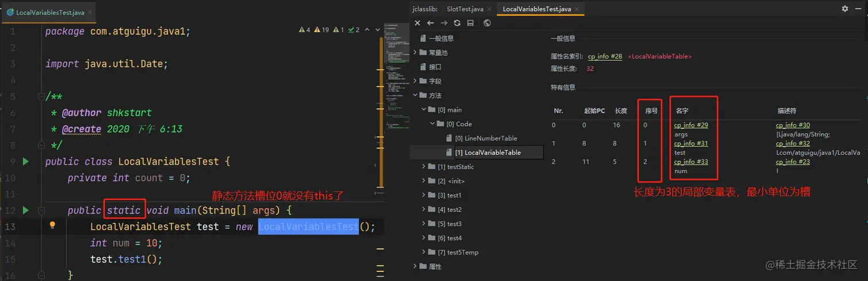868x281 pixels.
Task: Expand the [2] <init> method node
Action: click(x=424, y=181)
